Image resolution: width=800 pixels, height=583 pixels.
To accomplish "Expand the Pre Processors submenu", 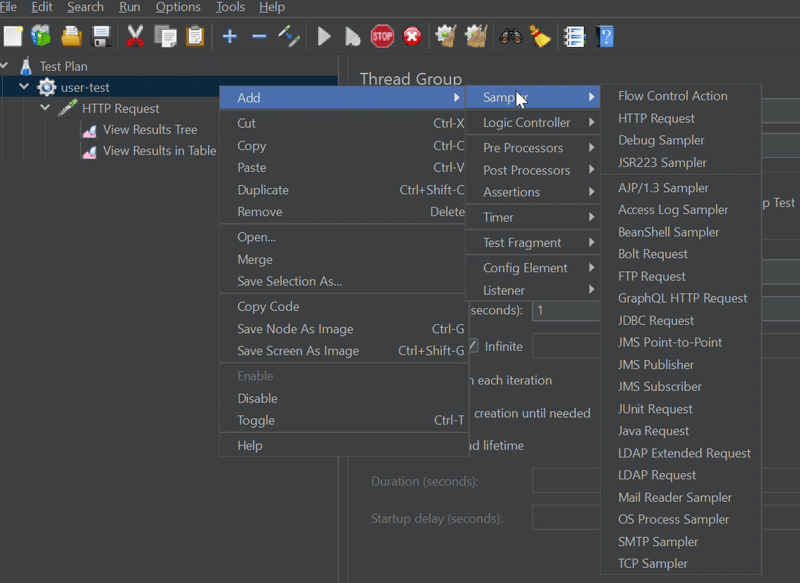I will coord(533,148).
